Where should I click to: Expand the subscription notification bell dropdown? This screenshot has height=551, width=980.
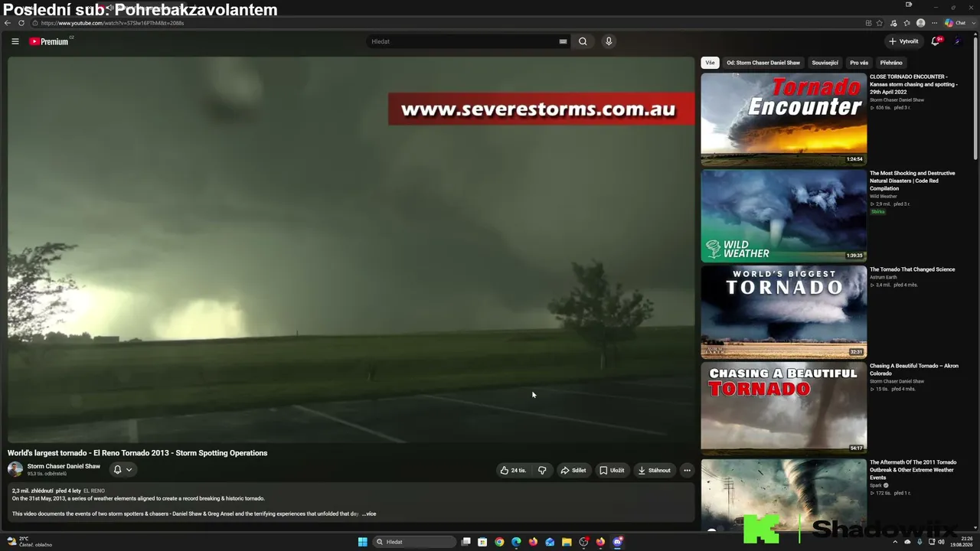click(122, 470)
